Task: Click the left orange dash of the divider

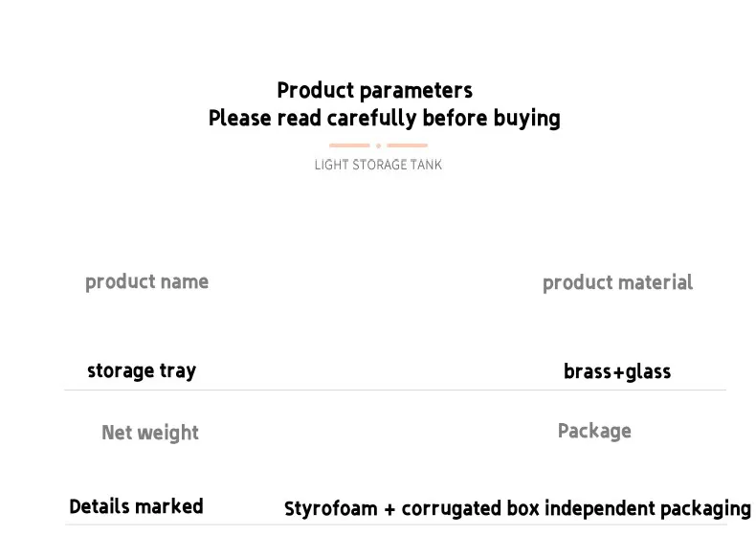Action: (349, 145)
